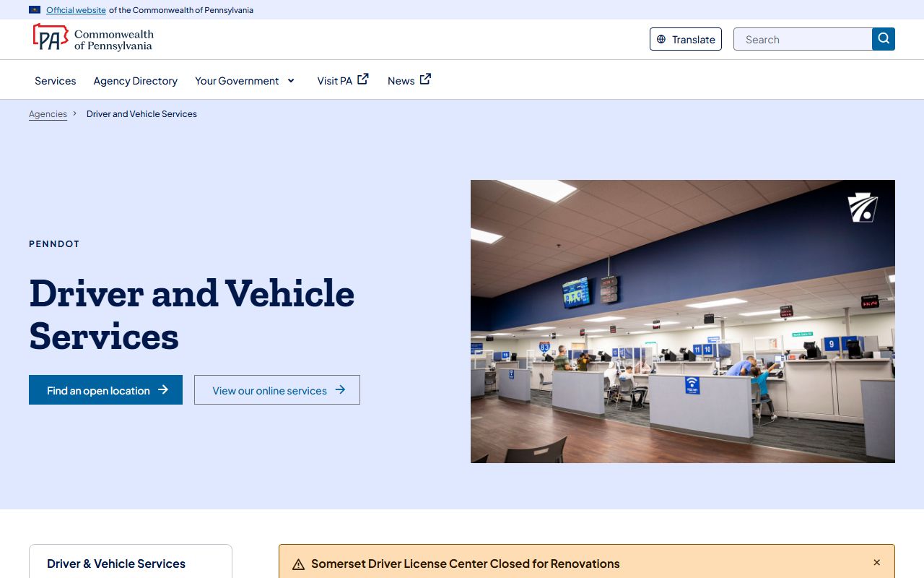Click the arrow icon on Find an open location

coord(163,390)
